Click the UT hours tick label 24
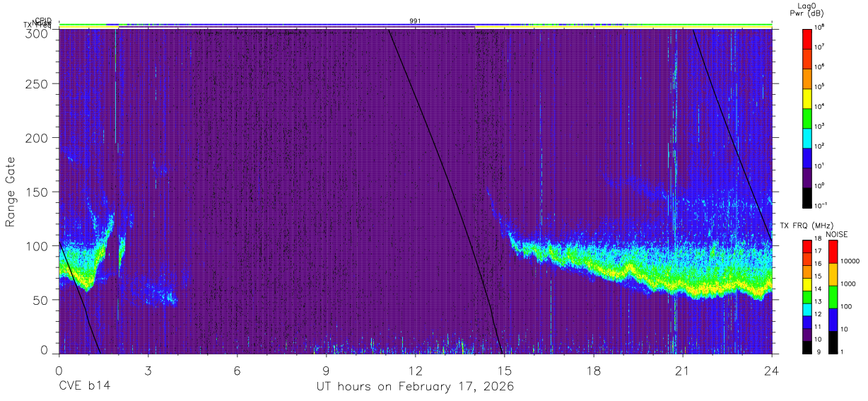 pyautogui.click(x=771, y=370)
